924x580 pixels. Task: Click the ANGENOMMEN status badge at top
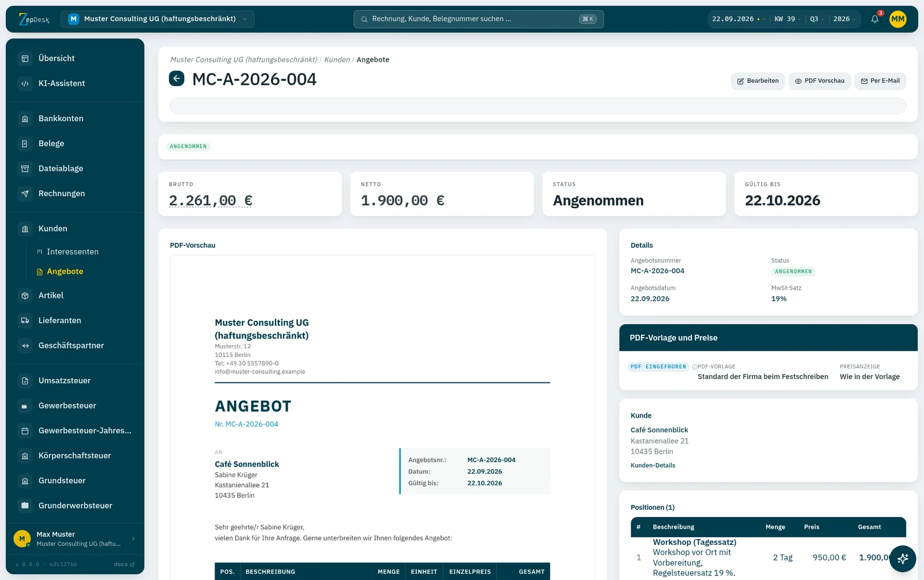[188, 147]
